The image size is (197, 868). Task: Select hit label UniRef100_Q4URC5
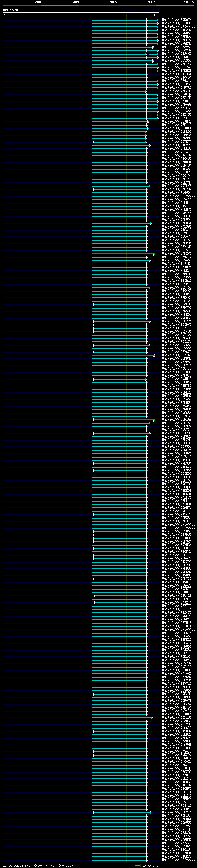tap(177, 857)
